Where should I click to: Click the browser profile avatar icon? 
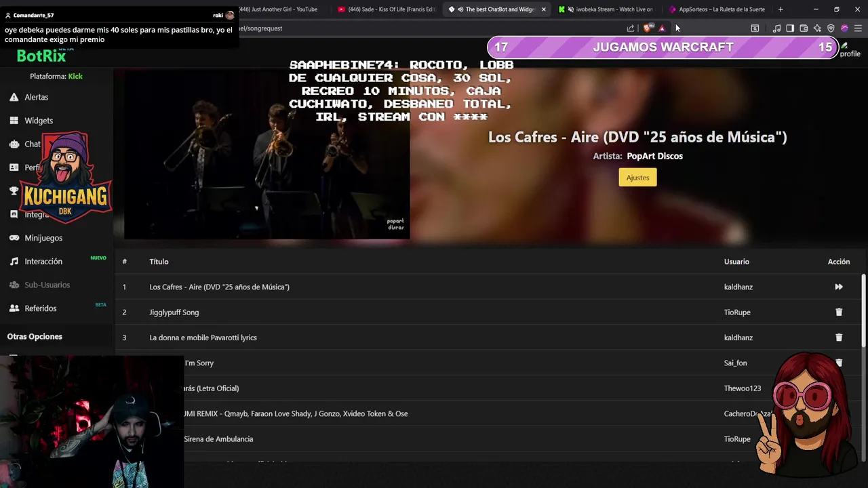844,28
